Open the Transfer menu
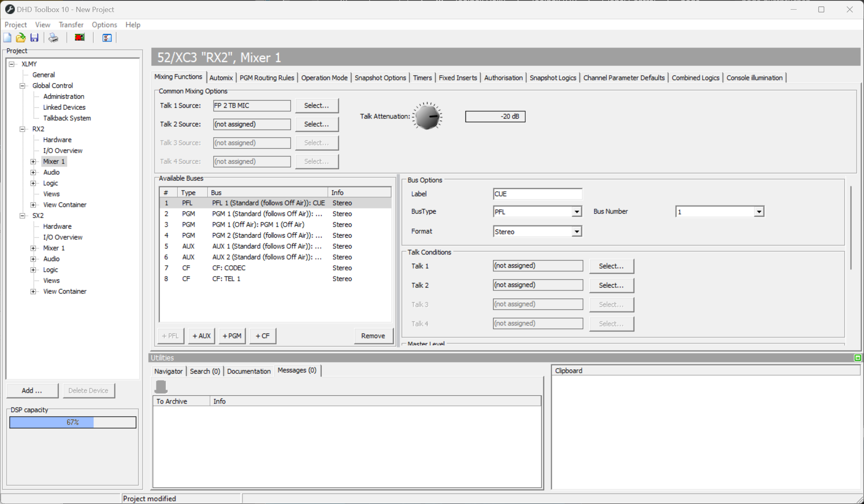This screenshot has width=864, height=504. click(71, 24)
